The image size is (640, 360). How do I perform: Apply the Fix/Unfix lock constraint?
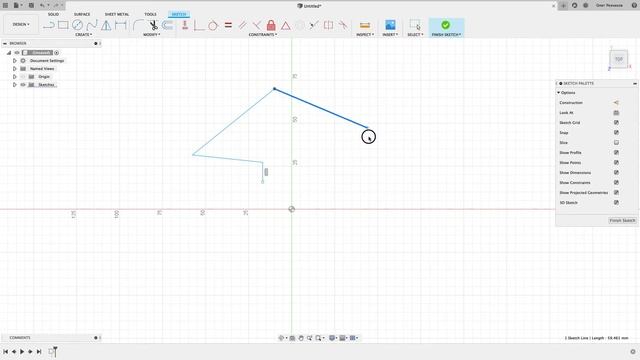271,25
